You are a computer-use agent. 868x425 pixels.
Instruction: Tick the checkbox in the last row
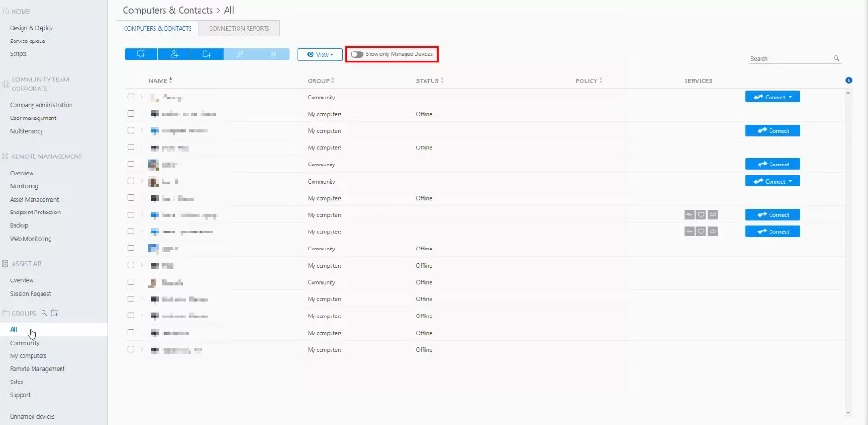coord(131,349)
